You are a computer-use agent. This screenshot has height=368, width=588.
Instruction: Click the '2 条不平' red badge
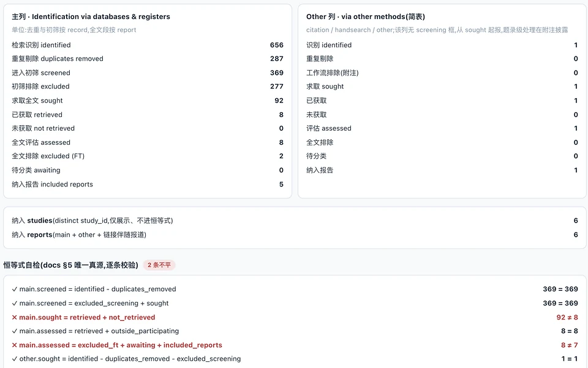pyautogui.click(x=159, y=265)
